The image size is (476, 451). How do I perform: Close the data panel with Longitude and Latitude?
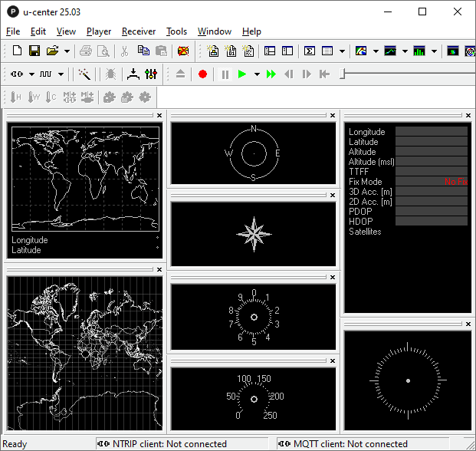coord(468,115)
